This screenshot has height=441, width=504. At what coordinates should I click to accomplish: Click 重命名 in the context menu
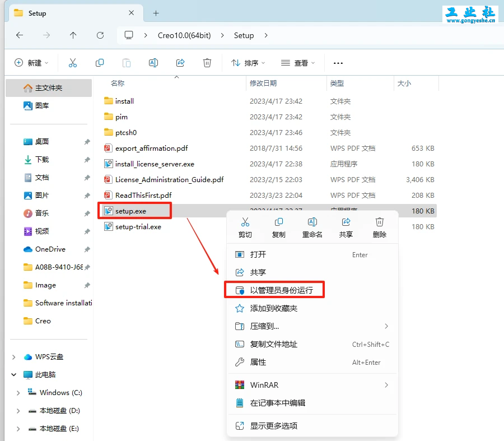point(312,228)
